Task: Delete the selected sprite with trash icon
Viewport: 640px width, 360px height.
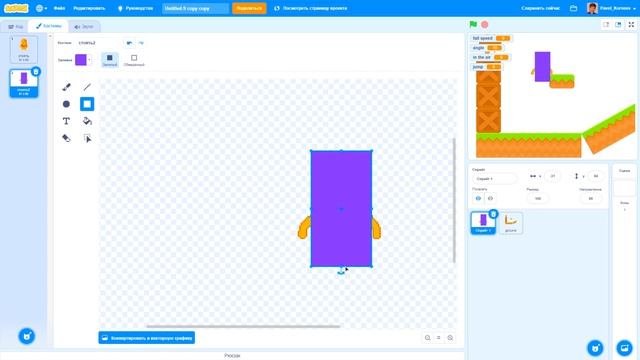Action: coord(493,214)
